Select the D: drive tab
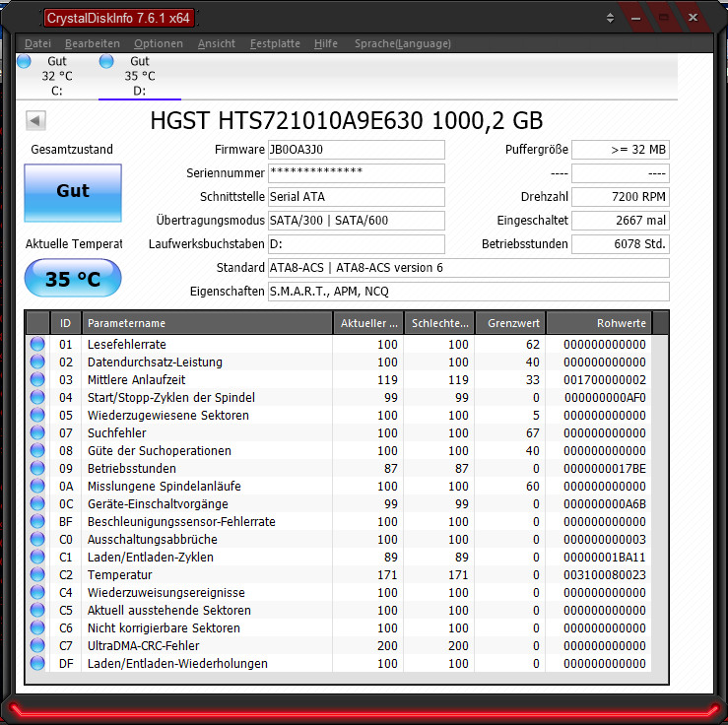Viewport: 728px width, 725px height. 139,76
